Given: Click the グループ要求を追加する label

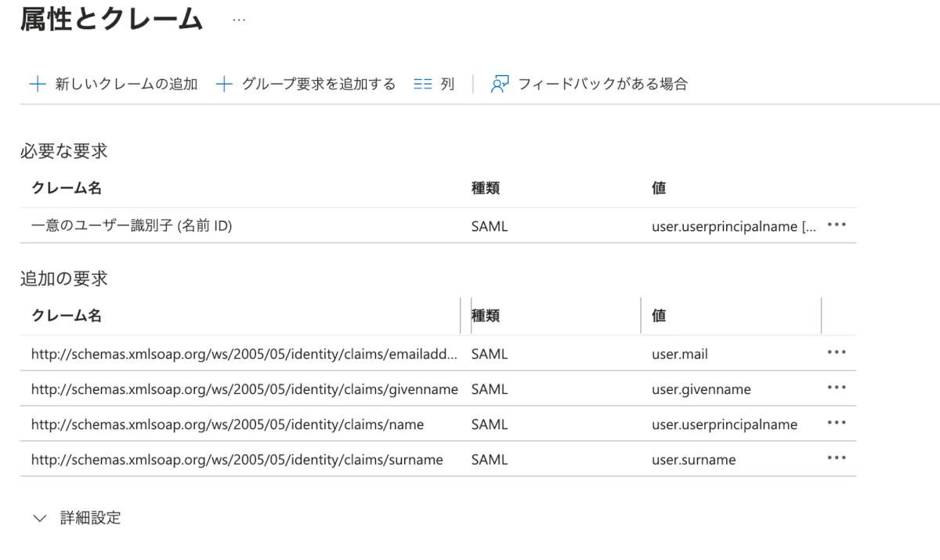Looking at the screenshot, I should (319, 84).
